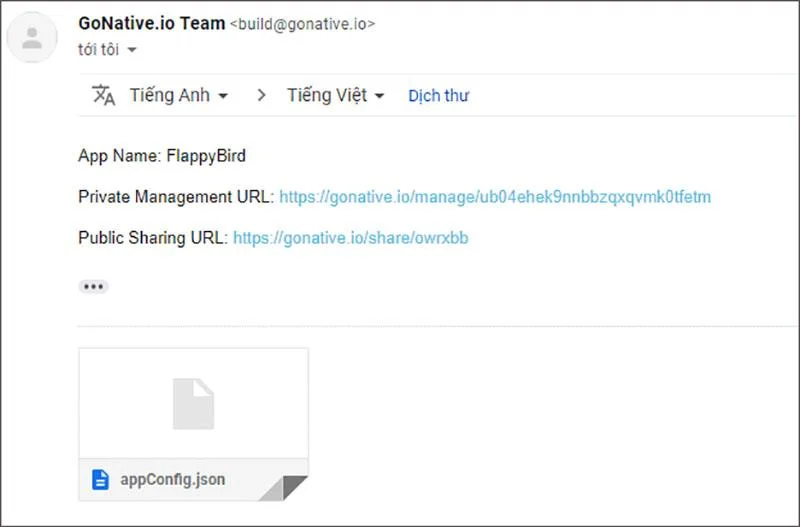Click the arrow between the two languages
Image resolution: width=800 pixels, height=527 pixels.
click(261, 95)
